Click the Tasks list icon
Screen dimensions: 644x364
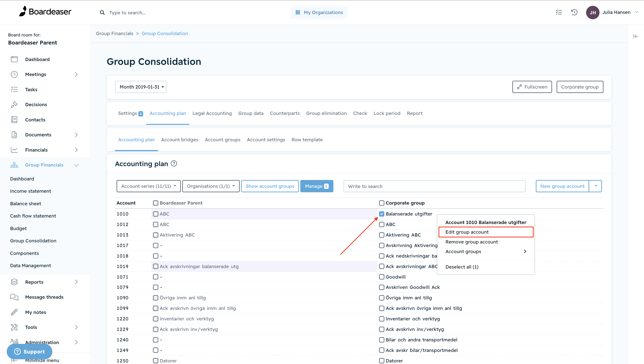[x=14, y=89]
